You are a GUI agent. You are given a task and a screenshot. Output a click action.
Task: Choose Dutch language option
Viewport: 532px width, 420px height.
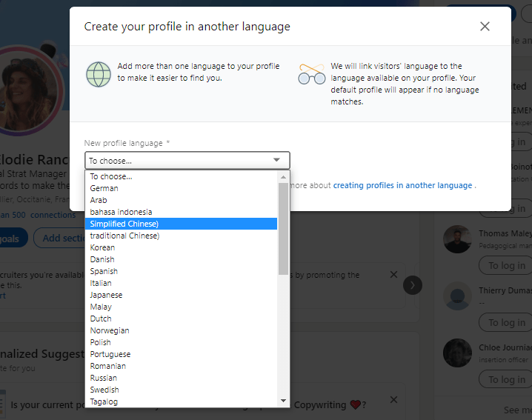(182, 319)
